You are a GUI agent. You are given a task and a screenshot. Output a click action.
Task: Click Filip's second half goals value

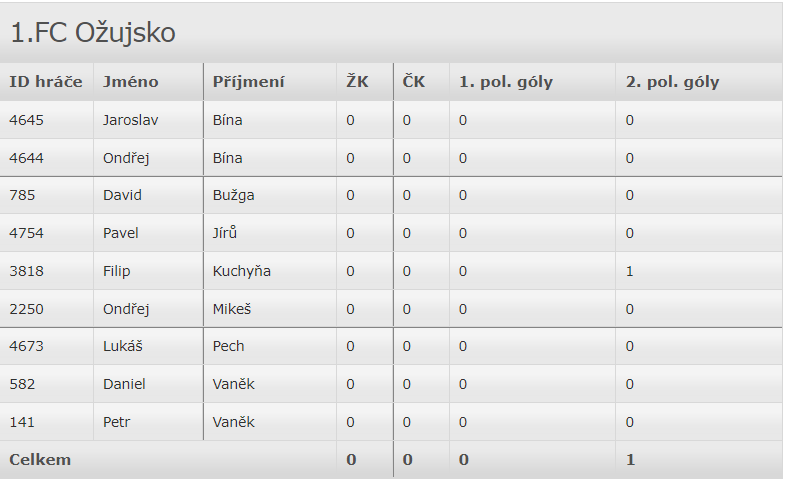[x=630, y=271]
